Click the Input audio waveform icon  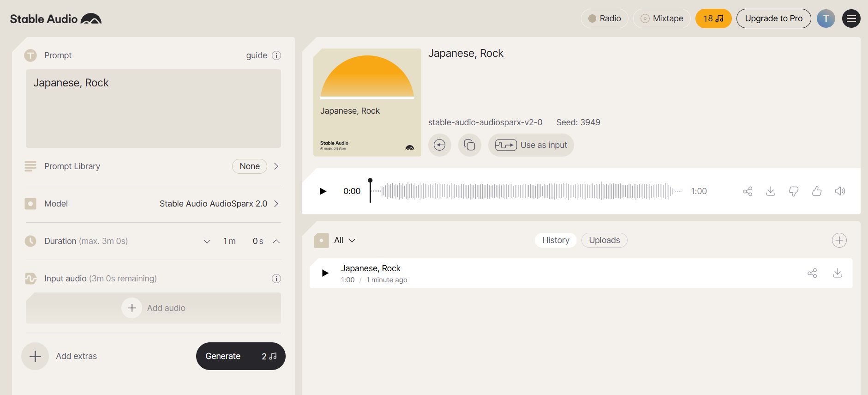tap(30, 279)
